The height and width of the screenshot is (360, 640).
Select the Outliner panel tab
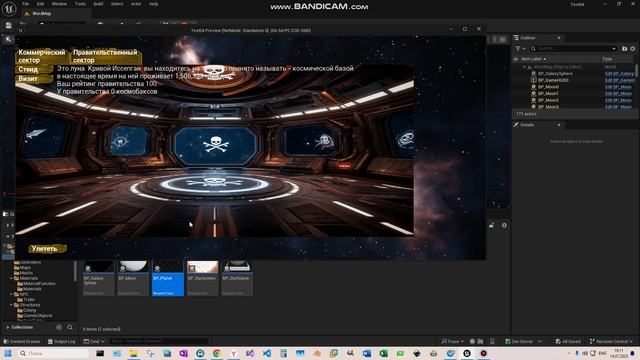click(x=528, y=38)
